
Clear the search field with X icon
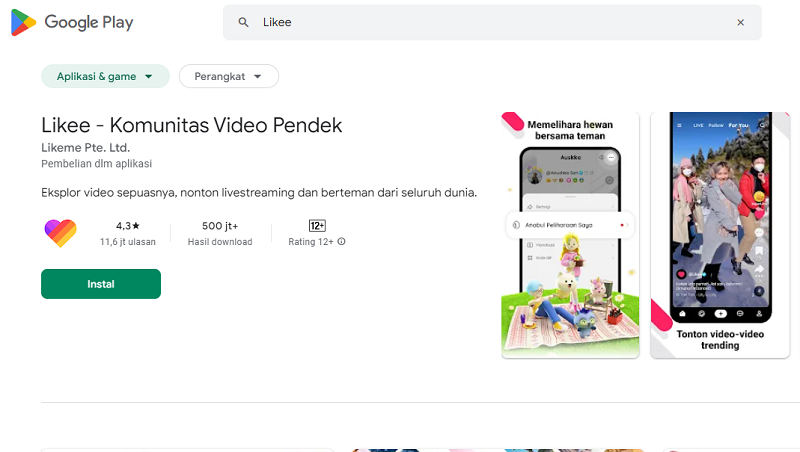(740, 22)
